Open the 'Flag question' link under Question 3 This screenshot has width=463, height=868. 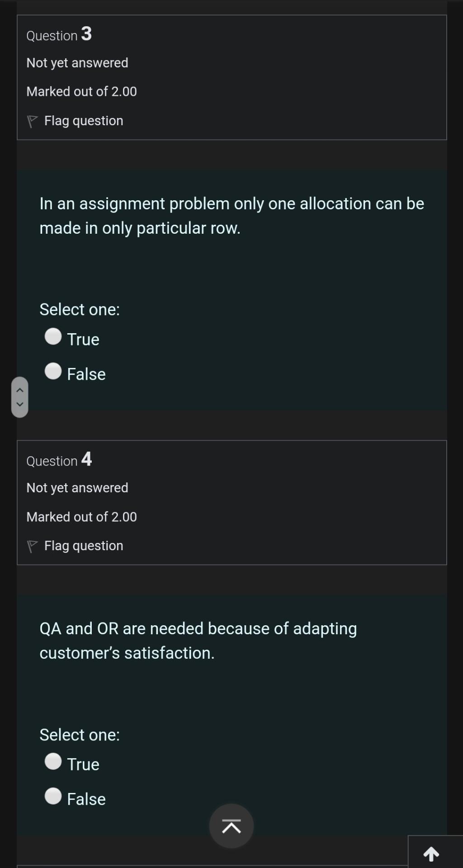84,120
